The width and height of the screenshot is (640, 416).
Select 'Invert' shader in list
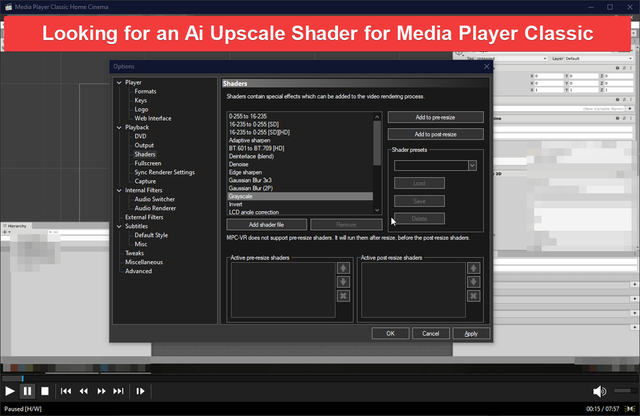click(300, 204)
